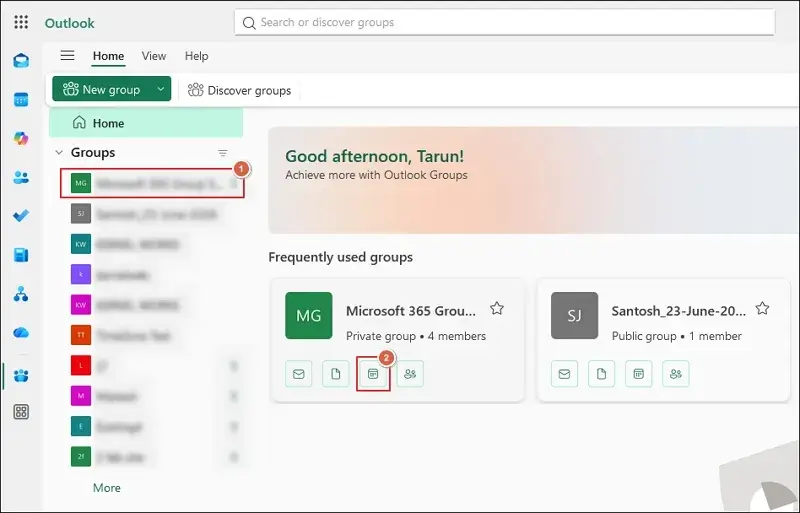Screen dimensions: 800x513
Task: Open OneDrive cloud icon in rail
Action: pos(21,333)
